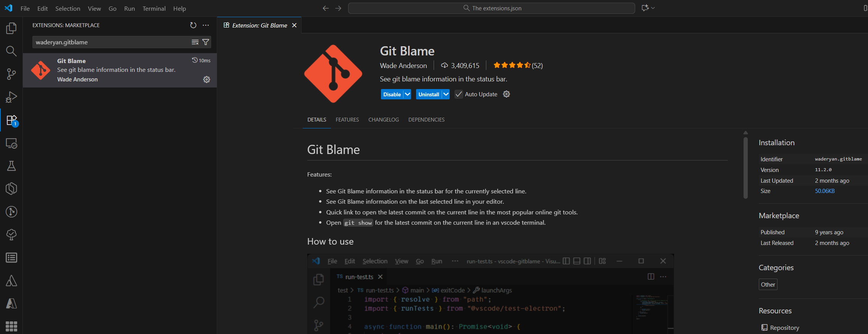Open the Terminal menu
The width and height of the screenshot is (868, 334).
154,8
